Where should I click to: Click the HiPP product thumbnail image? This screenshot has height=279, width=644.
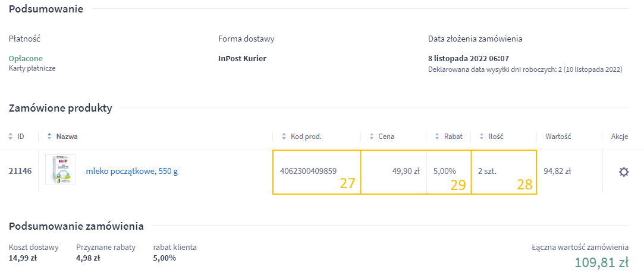click(61, 171)
